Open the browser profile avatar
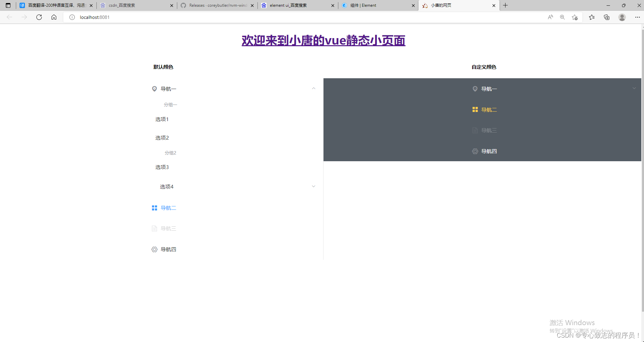 click(x=622, y=17)
